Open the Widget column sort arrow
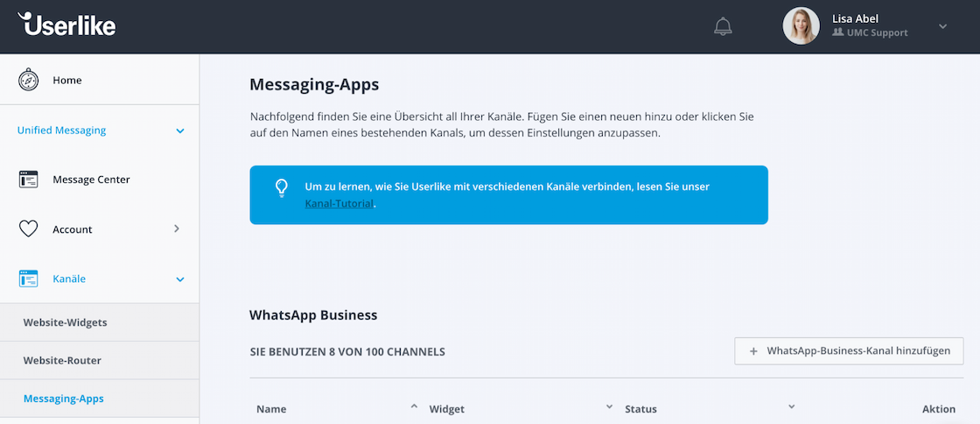This screenshot has width=980, height=424. 609,407
